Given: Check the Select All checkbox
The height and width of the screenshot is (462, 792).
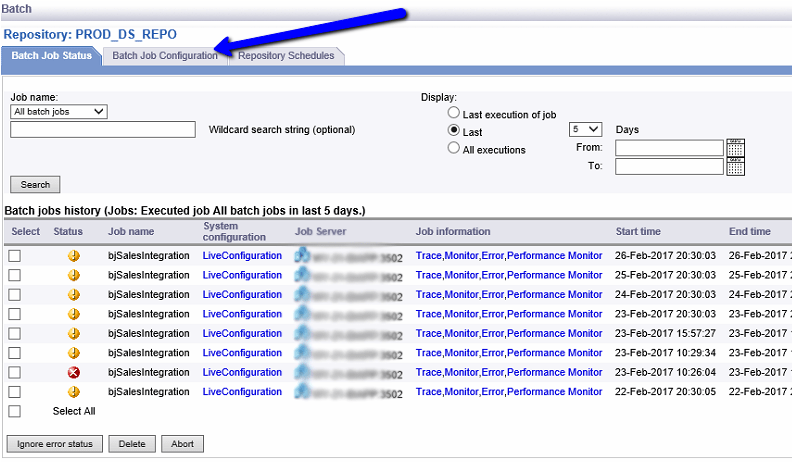Looking at the screenshot, I should click(14, 411).
